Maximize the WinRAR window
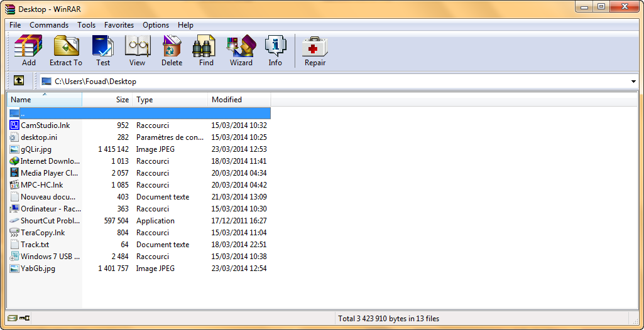The image size is (644, 330). tap(601, 6)
